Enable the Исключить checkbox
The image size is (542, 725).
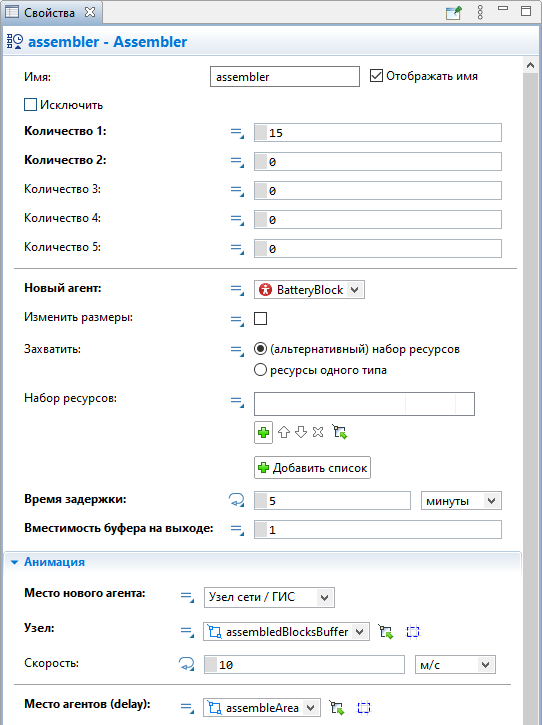[x=30, y=104]
